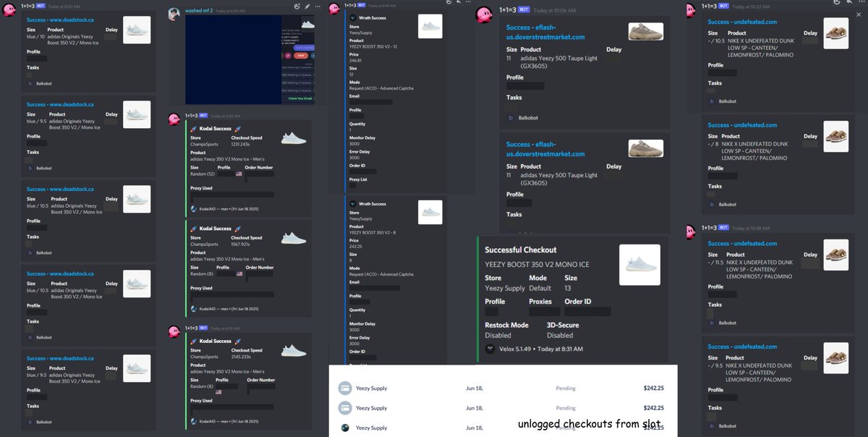The height and width of the screenshot is (437, 868).
Task: Click the Kirby avatar on the 6:20 AM message
Action: click(174, 119)
